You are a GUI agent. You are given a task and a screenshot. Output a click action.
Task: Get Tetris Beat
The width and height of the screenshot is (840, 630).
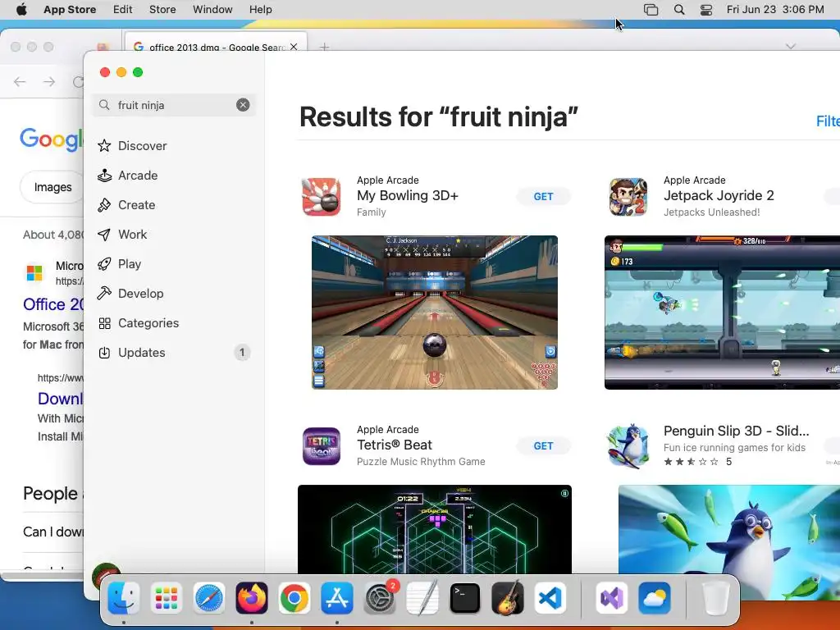point(543,445)
